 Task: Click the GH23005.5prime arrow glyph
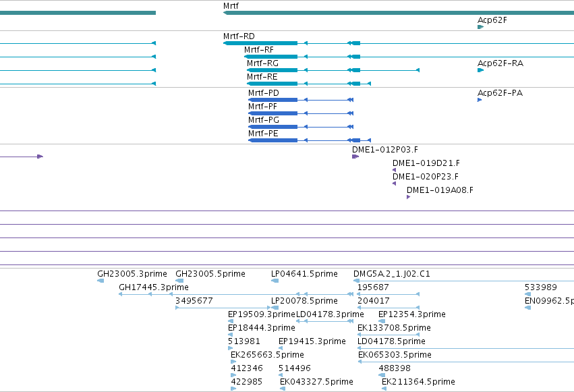coord(179,281)
